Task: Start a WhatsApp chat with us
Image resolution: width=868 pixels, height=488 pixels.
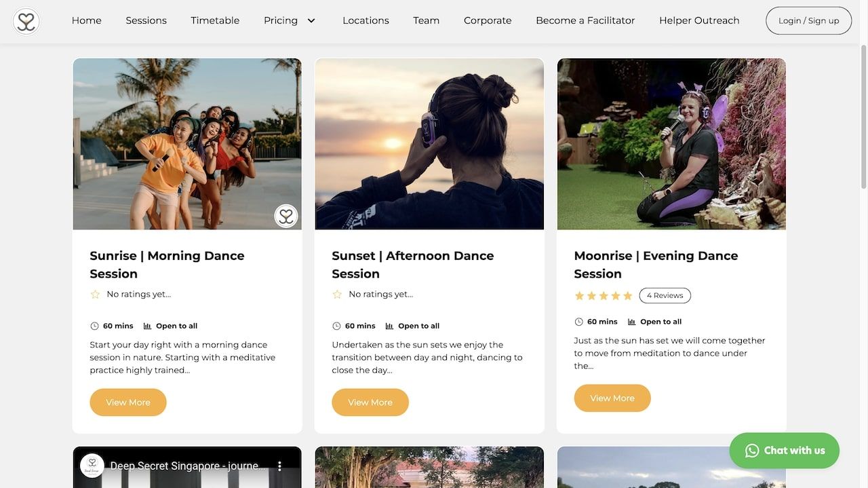Action: point(785,451)
